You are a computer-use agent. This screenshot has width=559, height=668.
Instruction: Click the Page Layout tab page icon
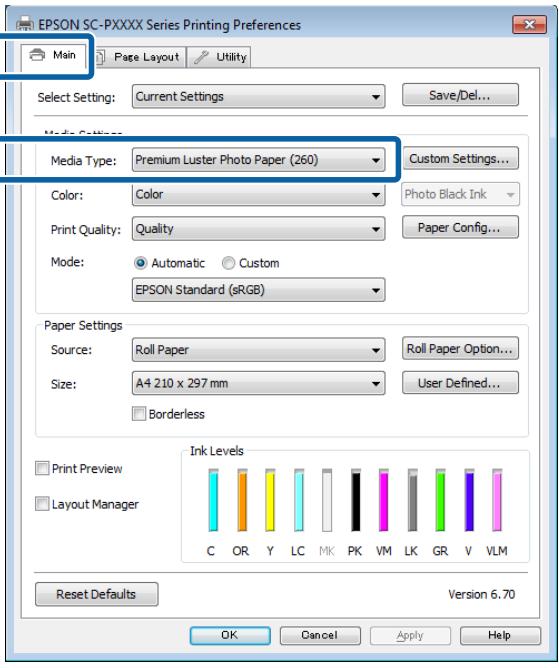pyautogui.click(x=100, y=57)
